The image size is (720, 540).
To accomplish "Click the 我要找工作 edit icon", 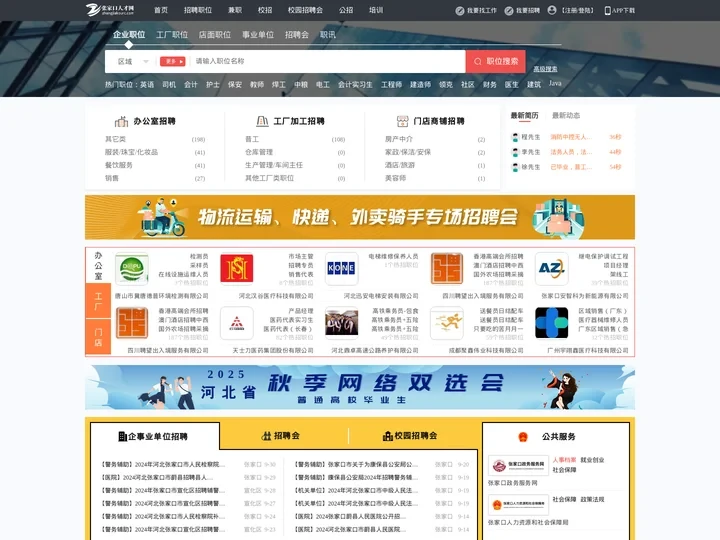I will (460, 11).
